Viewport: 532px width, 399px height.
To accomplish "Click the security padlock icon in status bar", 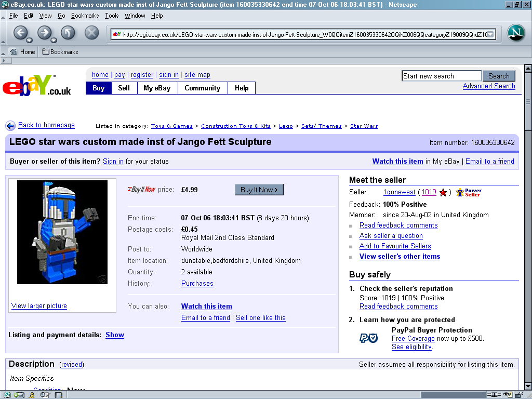I will coord(519,395).
